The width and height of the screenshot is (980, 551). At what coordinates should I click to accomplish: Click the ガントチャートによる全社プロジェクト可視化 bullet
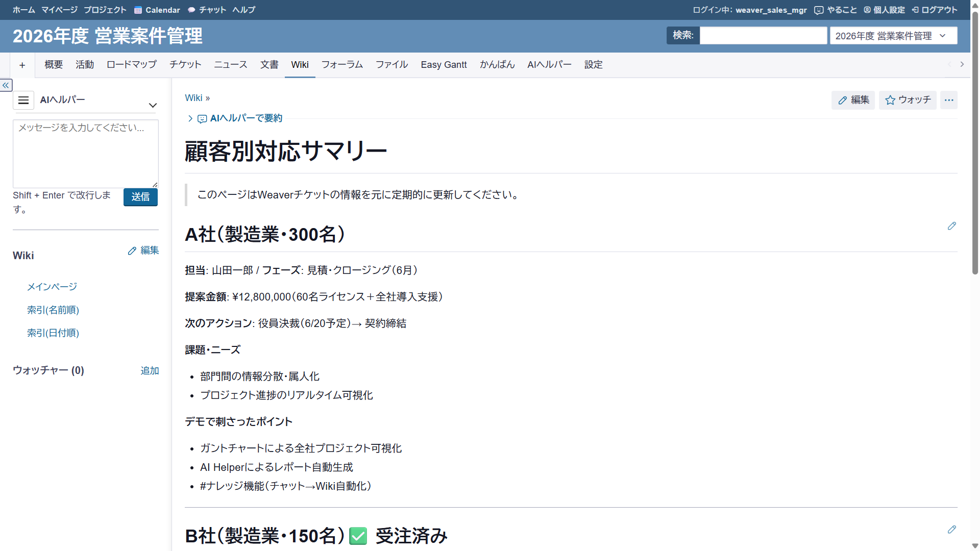click(301, 448)
